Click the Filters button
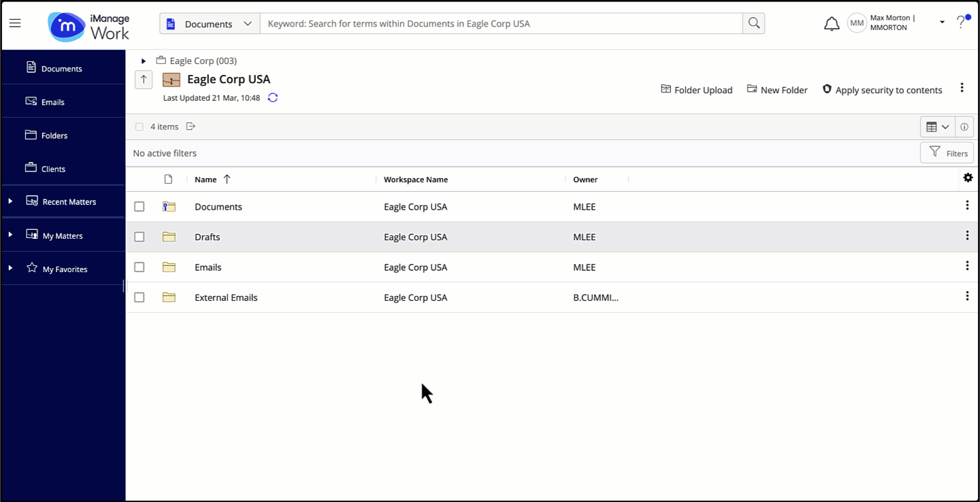 point(946,152)
